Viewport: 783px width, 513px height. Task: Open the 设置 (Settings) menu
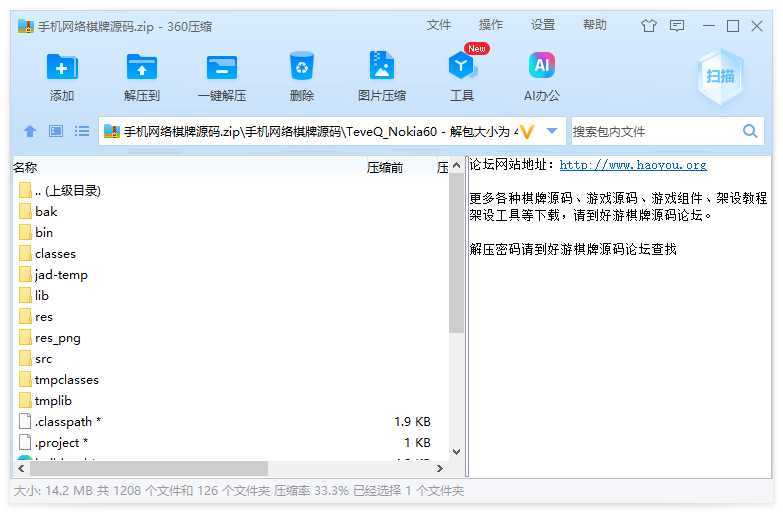543,25
